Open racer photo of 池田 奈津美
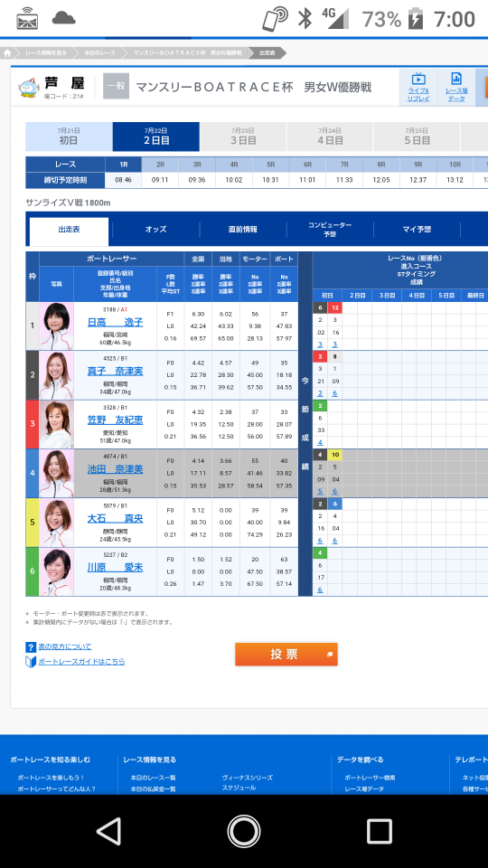 (56, 473)
